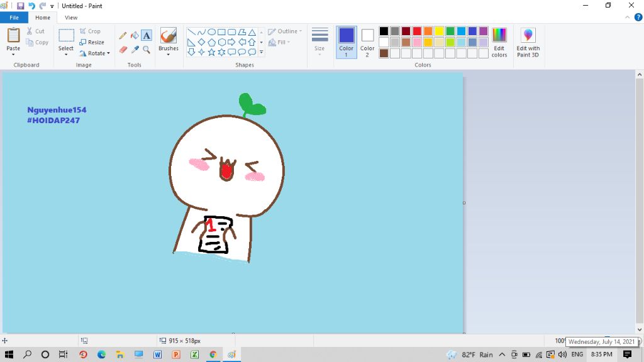
Task: Pick the red color swatch
Action: pos(417,31)
